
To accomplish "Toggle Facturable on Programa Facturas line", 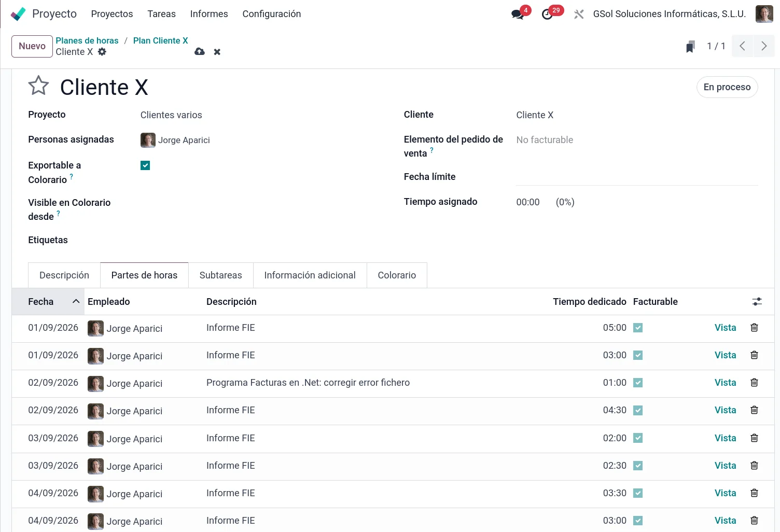I will point(638,383).
